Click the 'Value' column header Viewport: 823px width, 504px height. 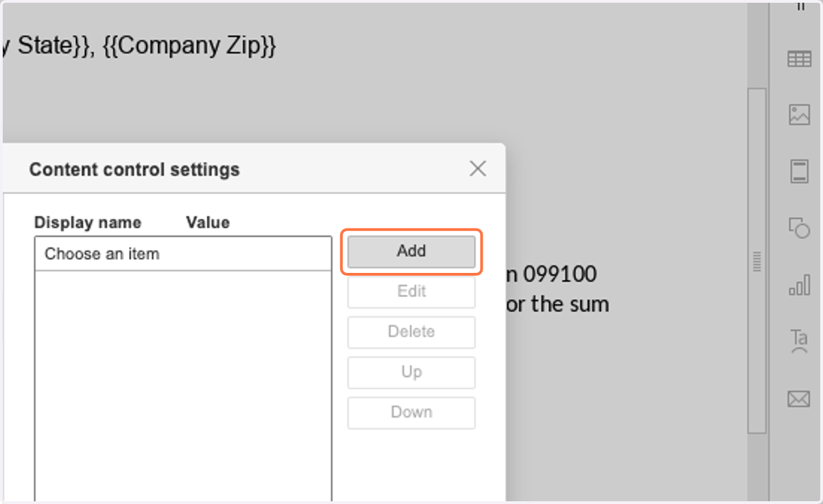click(x=208, y=223)
